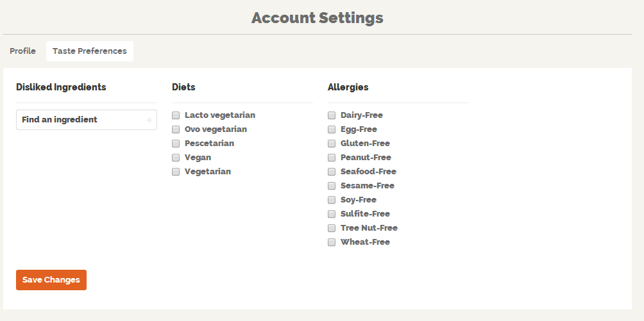The width and height of the screenshot is (644, 321).
Task: Focus the Find an ingredient field
Action: pos(87,120)
